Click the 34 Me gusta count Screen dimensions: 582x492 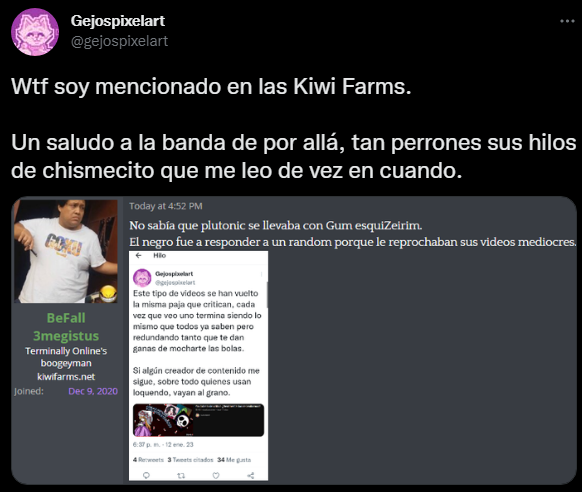pos(234,460)
